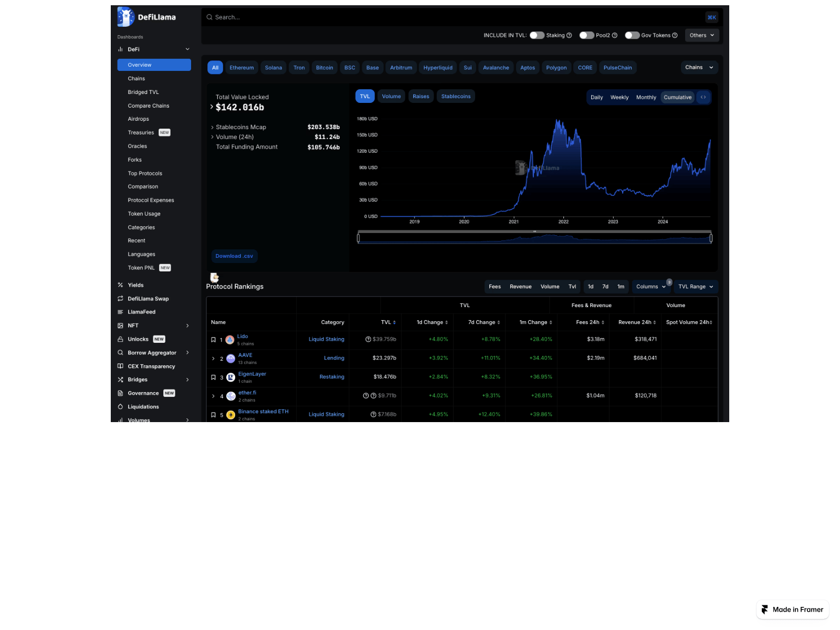This screenshot has width=840, height=630.
Task: Expand the Volume (24h) breakdown
Action: coord(212,137)
